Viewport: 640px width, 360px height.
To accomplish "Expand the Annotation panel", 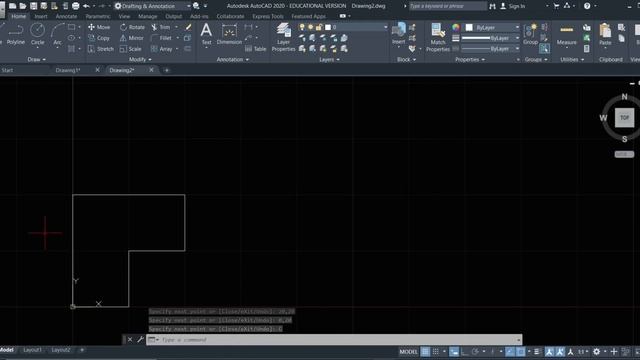I will pyautogui.click(x=233, y=60).
